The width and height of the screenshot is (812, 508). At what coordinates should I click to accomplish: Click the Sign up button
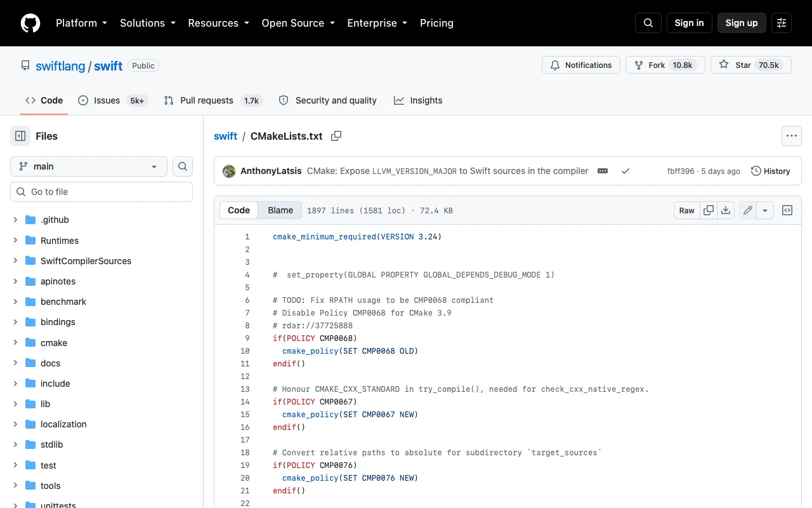[x=742, y=23]
